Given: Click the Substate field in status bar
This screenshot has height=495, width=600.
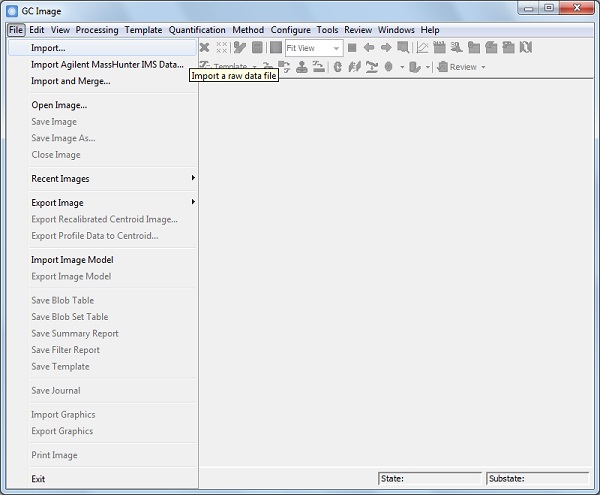Looking at the screenshot, I should [538, 479].
